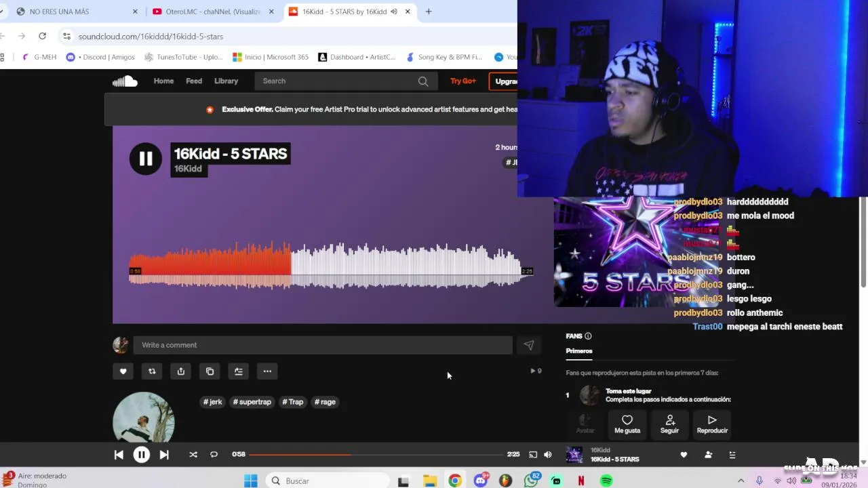The image size is (868, 488).
Task: Mute the player volume icon
Action: [548, 455]
